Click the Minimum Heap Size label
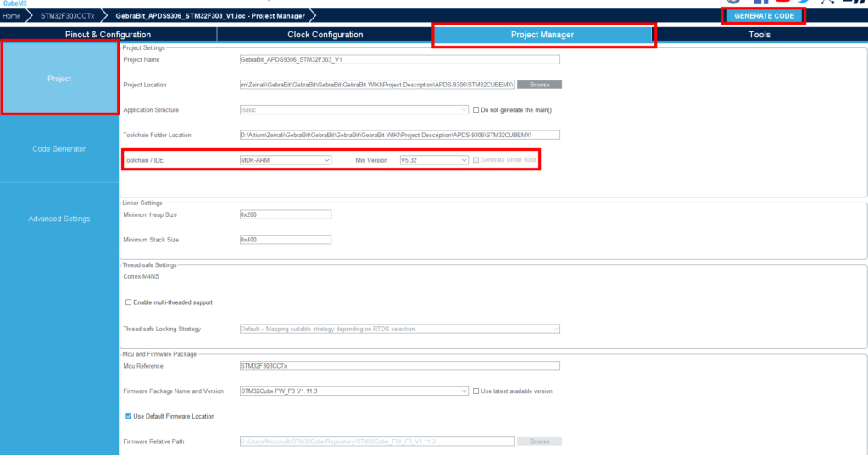This screenshot has height=455, width=868. 150,214
